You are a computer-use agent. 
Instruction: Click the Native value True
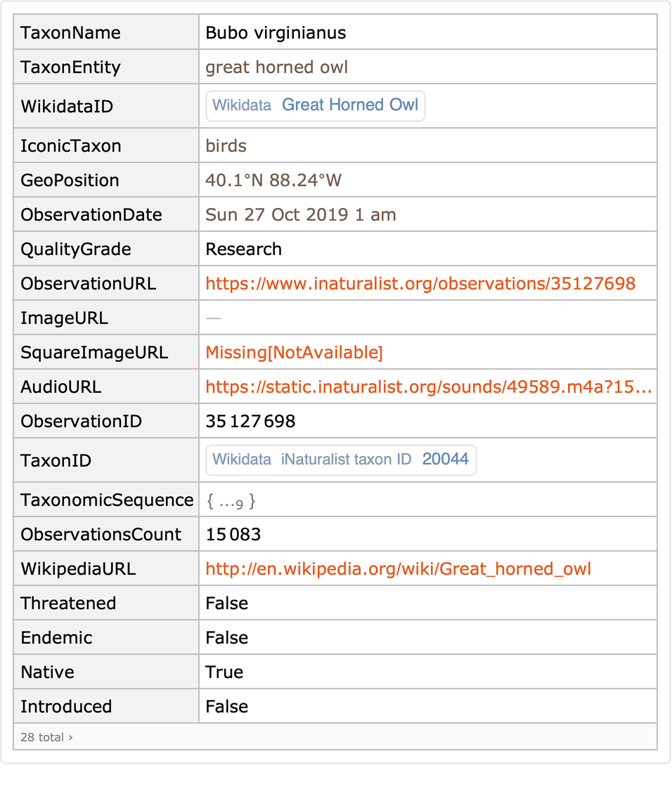click(224, 672)
